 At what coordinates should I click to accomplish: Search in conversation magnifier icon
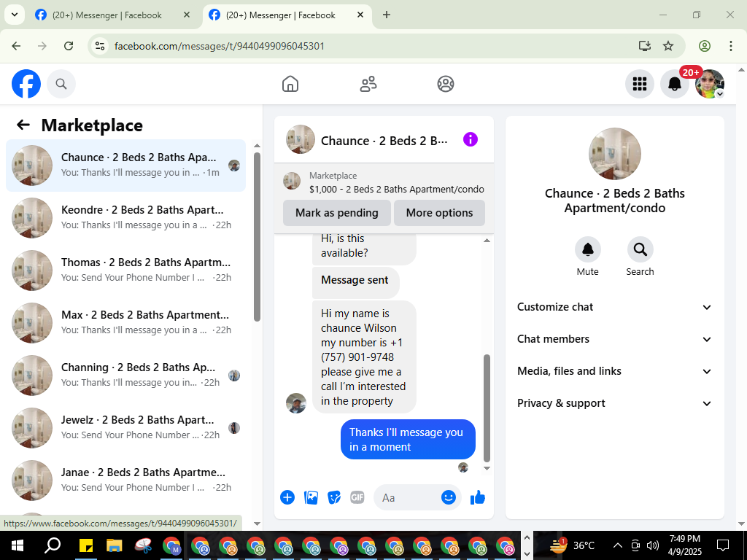pyautogui.click(x=640, y=249)
